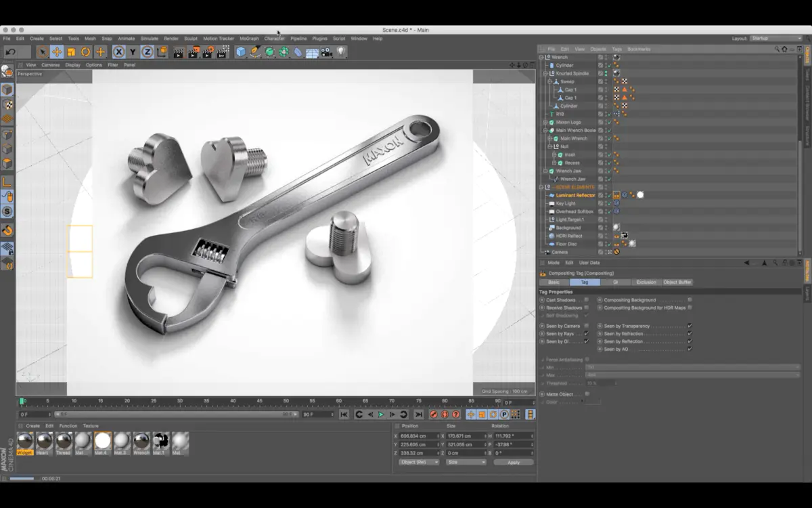Click the Record Active Objects button
The width and height of the screenshot is (812, 508).
click(433, 415)
